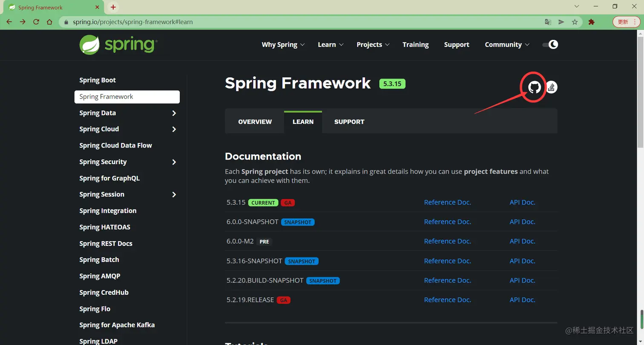Open the GitHub repository icon

[535, 87]
